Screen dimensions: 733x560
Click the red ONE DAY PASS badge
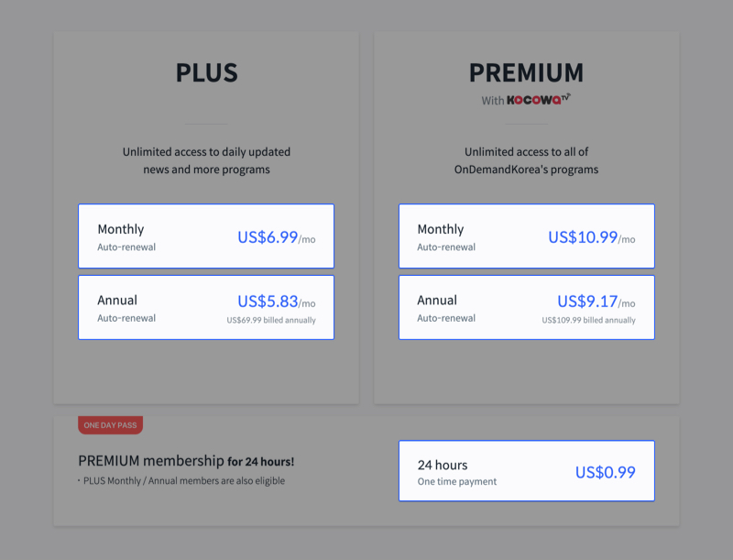[110, 425]
